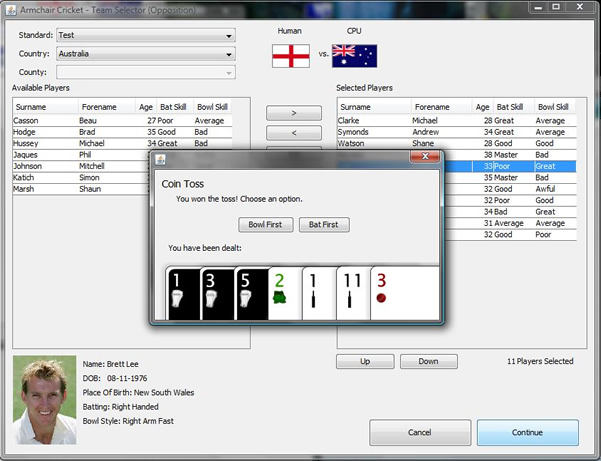Click Bowl Skill header in Available Players
Viewport: 601px width, 461px height.
(x=212, y=107)
